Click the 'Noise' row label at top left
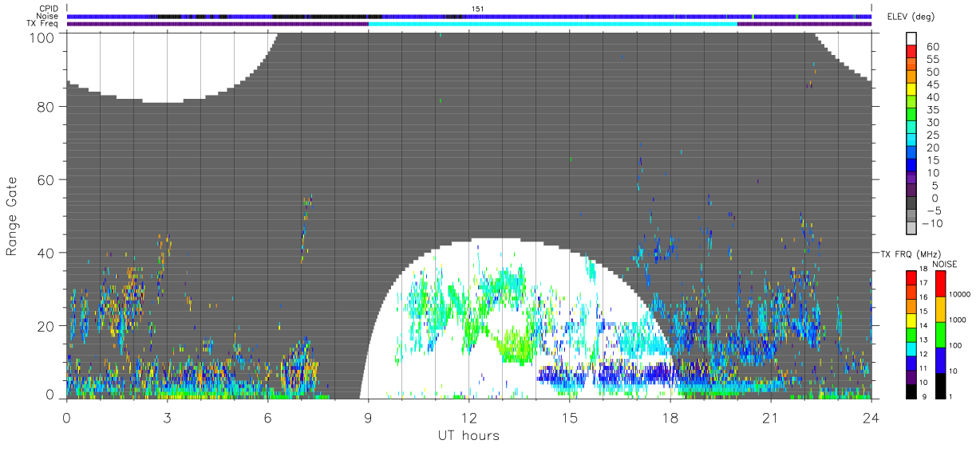The height and width of the screenshot is (452, 980). [x=49, y=16]
